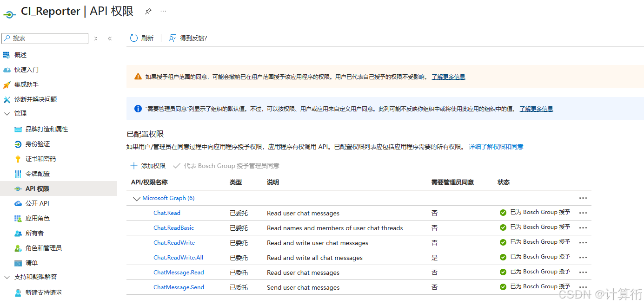Click the 诊断并解决问题 wrench icon

click(x=7, y=99)
